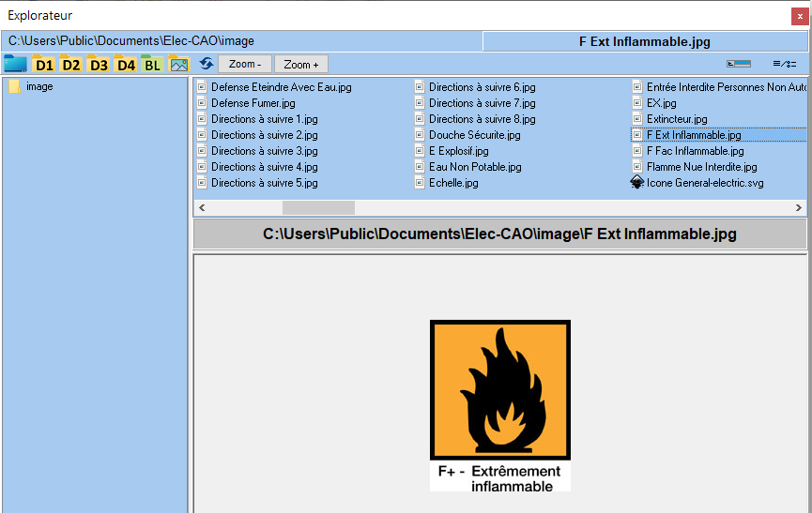Open the image folder shortcut icon
Viewport: 812px width, 513px height.
point(178,64)
